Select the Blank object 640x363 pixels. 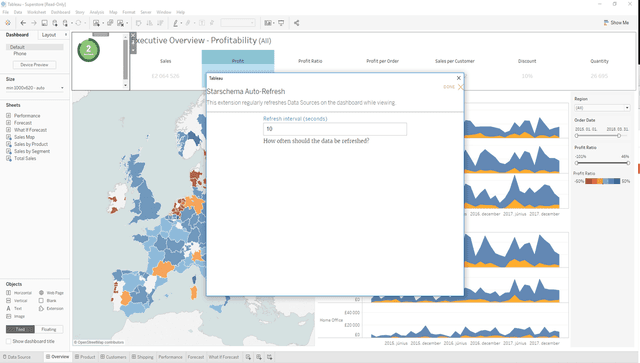(x=48, y=301)
